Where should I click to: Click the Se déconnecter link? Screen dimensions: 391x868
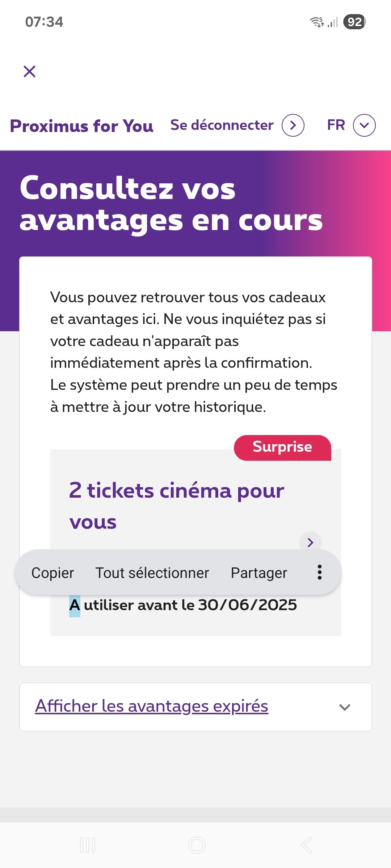pos(222,125)
